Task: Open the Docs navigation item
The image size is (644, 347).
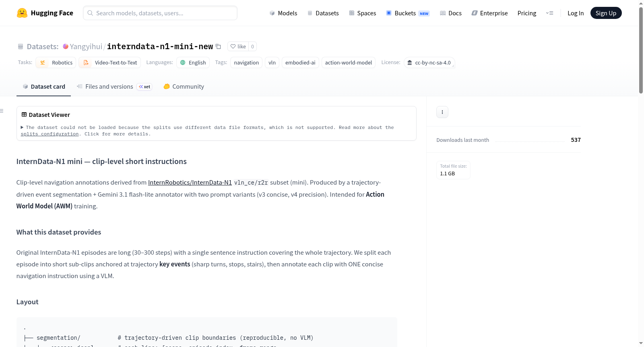Action: pyautogui.click(x=451, y=13)
